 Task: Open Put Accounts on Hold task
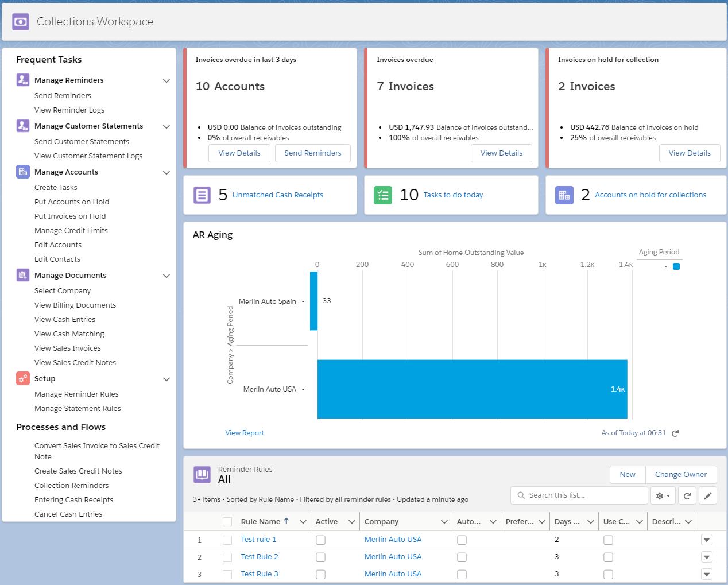coord(72,202)
